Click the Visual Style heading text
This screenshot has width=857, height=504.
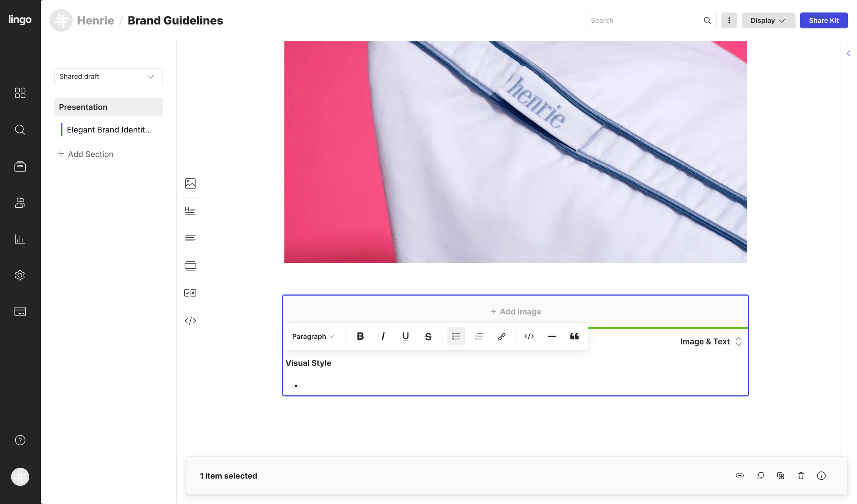(x=309, y=363)
